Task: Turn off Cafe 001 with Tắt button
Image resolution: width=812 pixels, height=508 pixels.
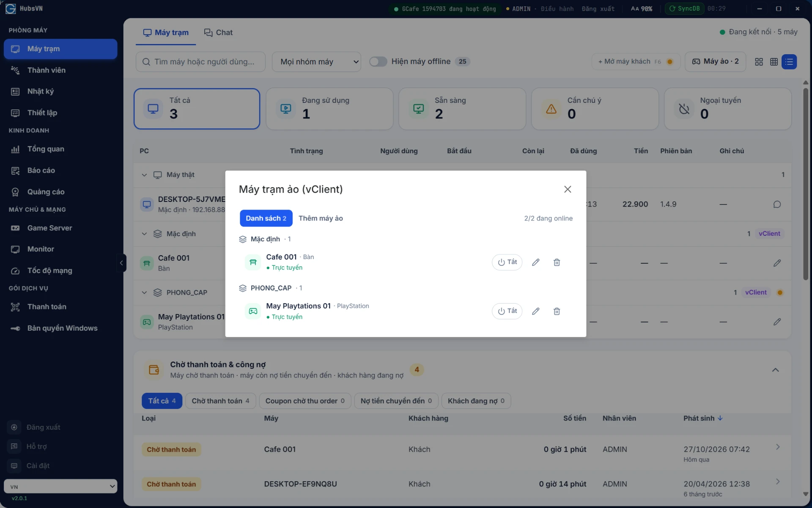Action: coord(507,262)
